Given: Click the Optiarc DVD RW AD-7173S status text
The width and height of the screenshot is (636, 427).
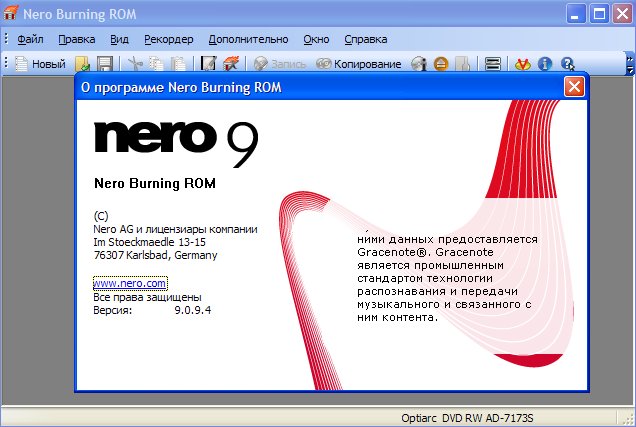Looking at the screenshot, I should pos(467,418).
